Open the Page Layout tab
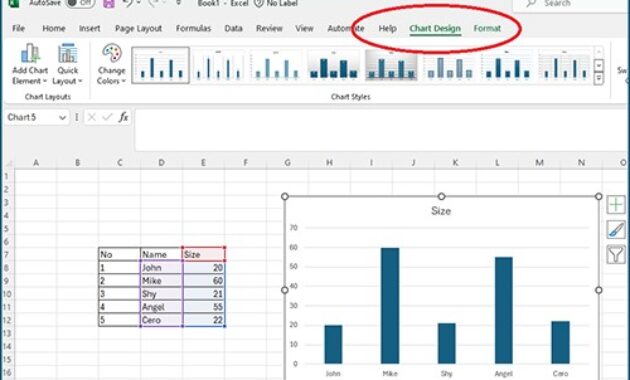The width and height of the screenshot is (630, 380). pyautogui.click(x=138, y=28)
